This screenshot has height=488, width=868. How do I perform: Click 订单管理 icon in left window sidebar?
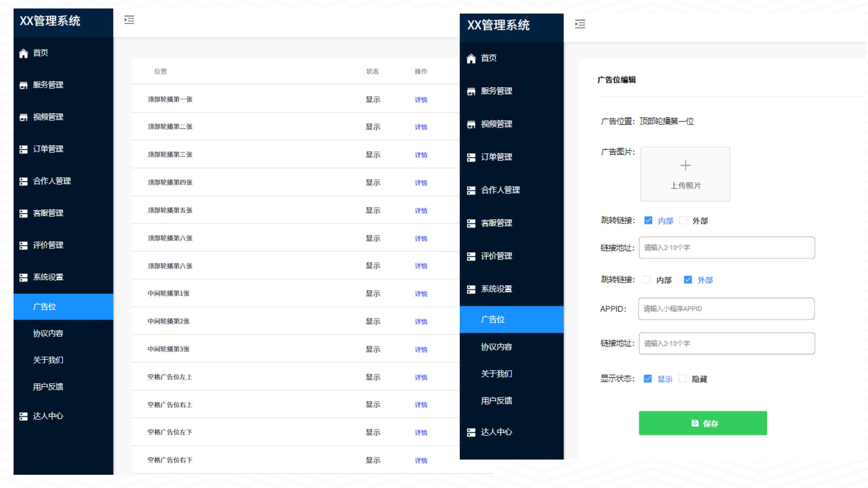pos(23,149)
